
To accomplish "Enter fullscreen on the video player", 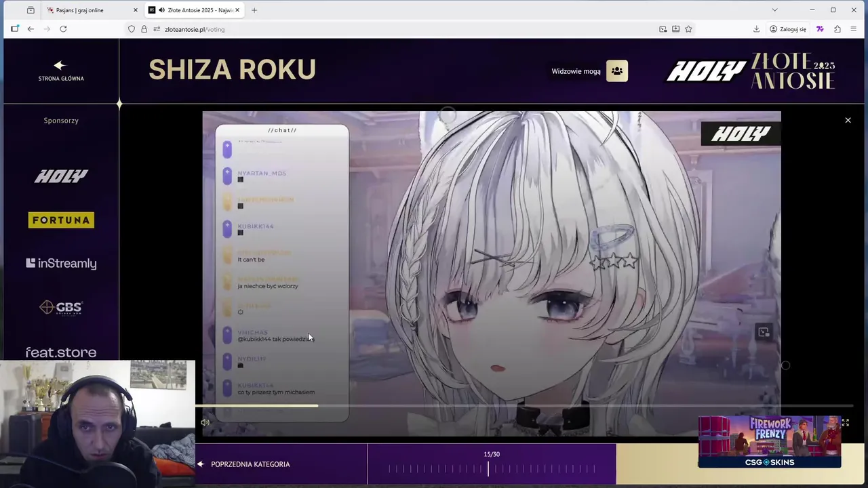I will click(845, 422).
